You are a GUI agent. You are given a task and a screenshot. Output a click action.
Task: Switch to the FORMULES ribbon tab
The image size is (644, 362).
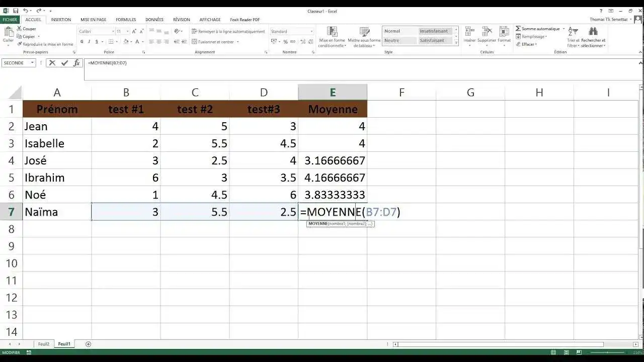point(125,19)
